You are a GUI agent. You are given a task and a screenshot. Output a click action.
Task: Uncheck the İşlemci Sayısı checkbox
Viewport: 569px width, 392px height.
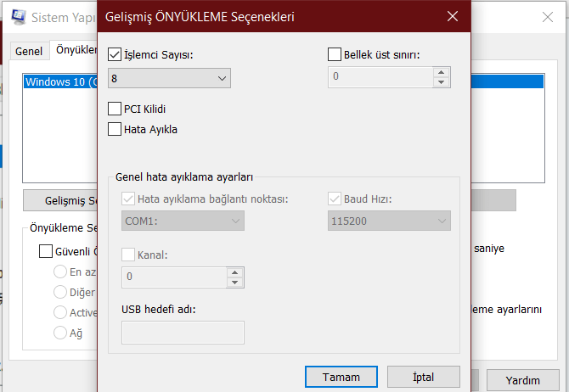115,55
